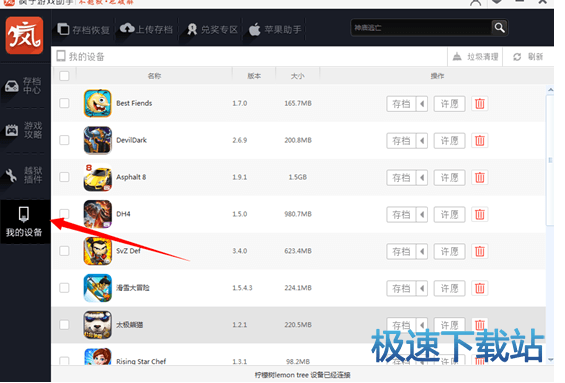Click into the search input field
Viewport: 565px width, 383px height.
point(421,28)
